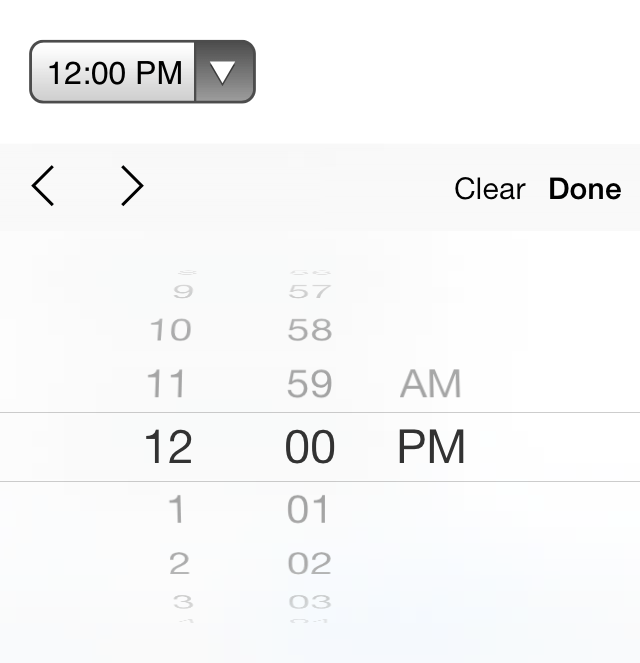
Task: Choose hour 11 in the picker
Action: pyautogui.click(x=166, y=384)
